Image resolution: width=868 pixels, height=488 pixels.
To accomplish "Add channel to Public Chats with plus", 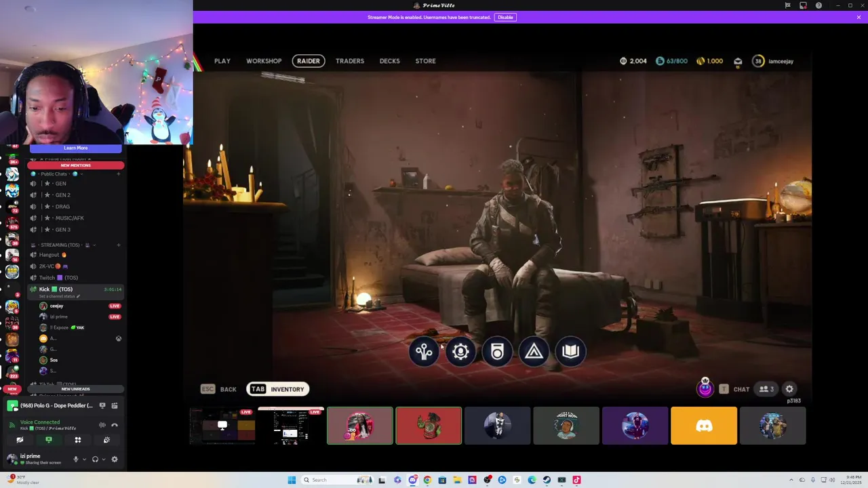I will (118, 174).
